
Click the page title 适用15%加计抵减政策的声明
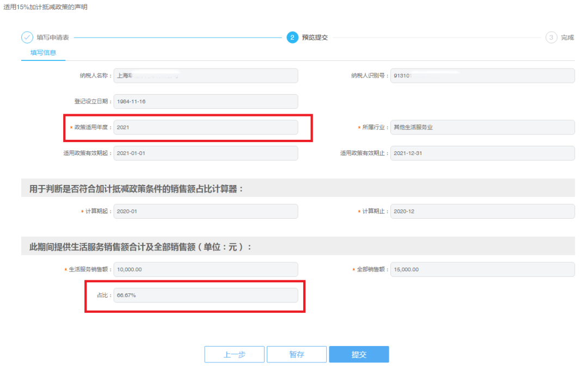pyautogui.click(x=45, y=7)
